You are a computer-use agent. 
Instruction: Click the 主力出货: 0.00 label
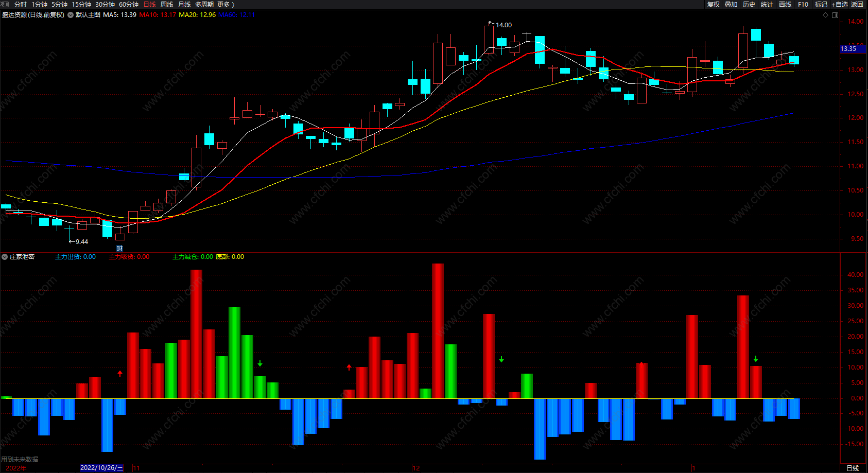75,257
